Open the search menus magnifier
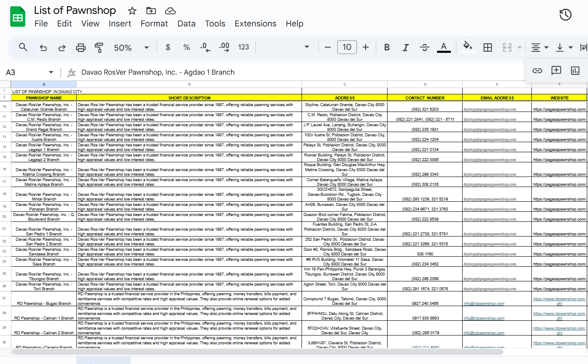The height and width of the screenshot is (364, 588). pos(23,47)
